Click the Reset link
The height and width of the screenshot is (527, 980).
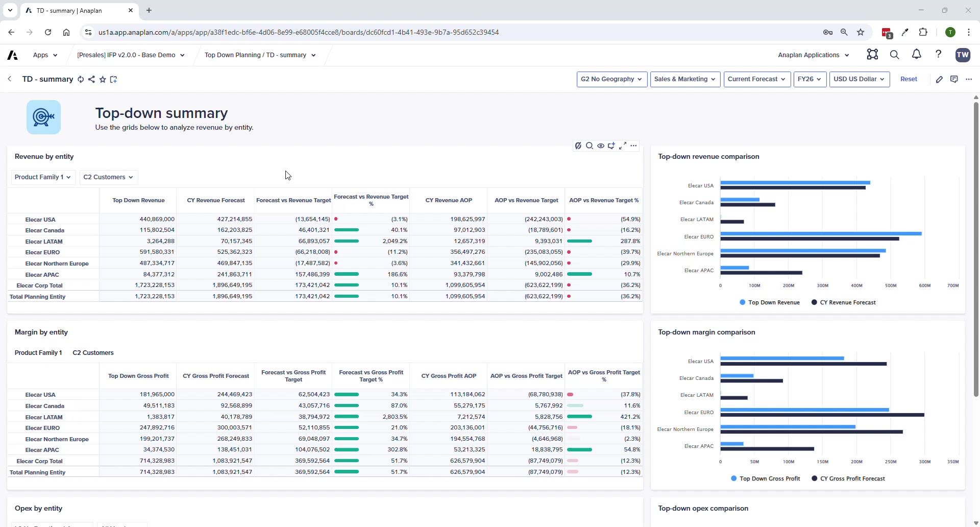(x=909, y=79)
